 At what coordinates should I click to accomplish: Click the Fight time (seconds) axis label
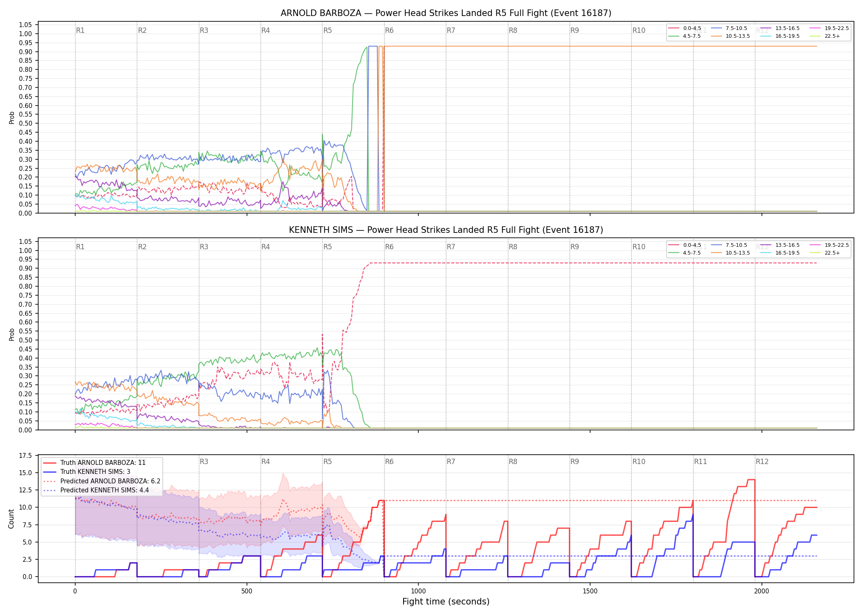[446, 602]
